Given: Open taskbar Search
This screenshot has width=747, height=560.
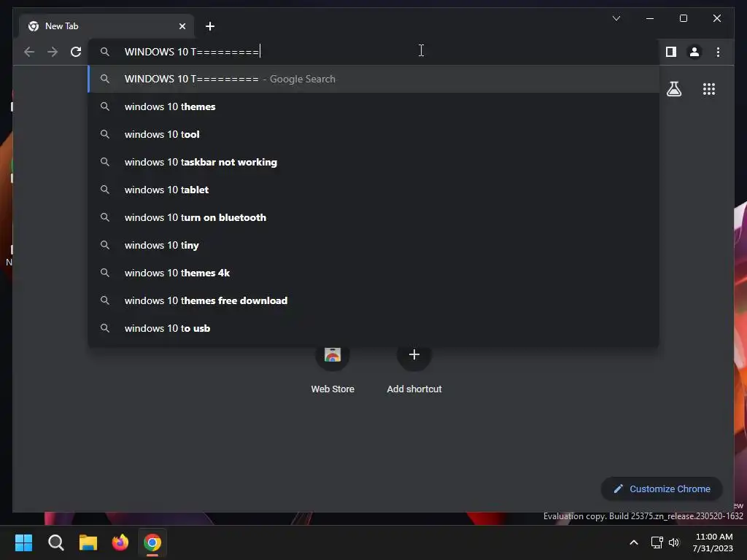Looking at the screenshot, I should [x=55, y=542].
